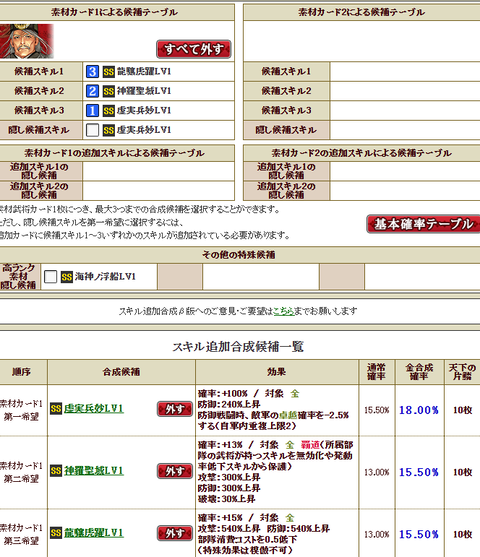
Task: Click 候補スキル1 label in card 2 table
Action: tap(286, 71)
